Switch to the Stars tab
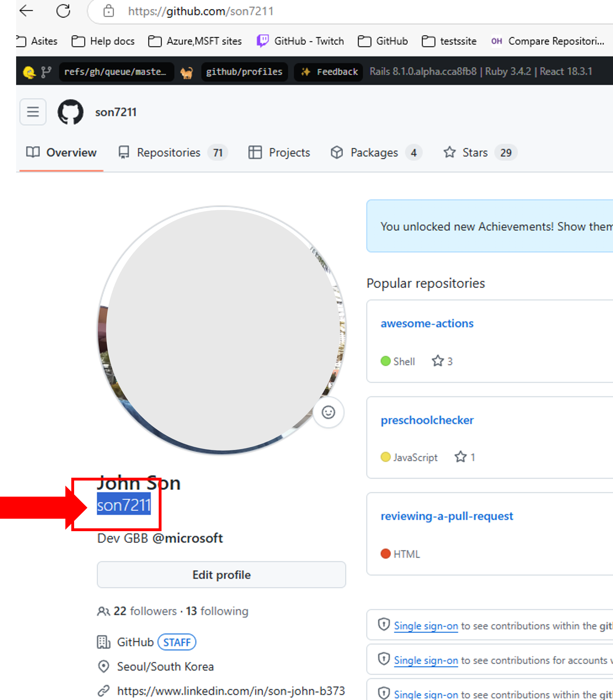Image resolution: width=613 pixels, height=700 pixels. click(480, 152)
